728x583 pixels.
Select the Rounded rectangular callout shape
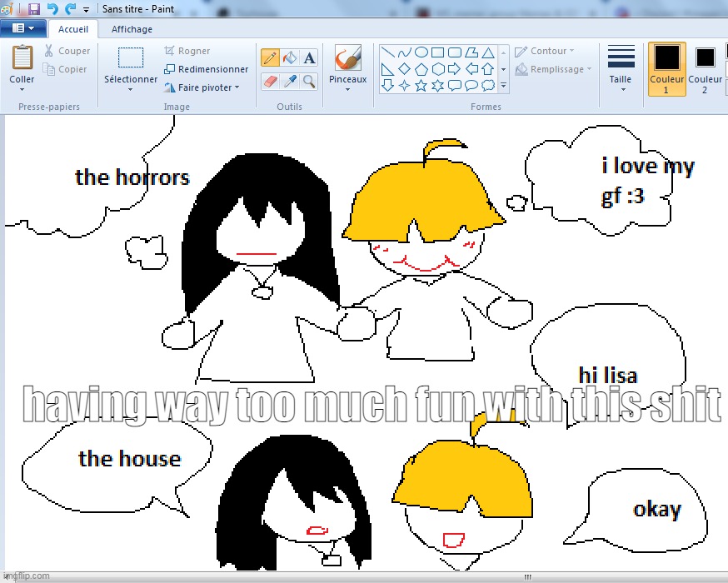pyautogui.click(x=455, y=86)
